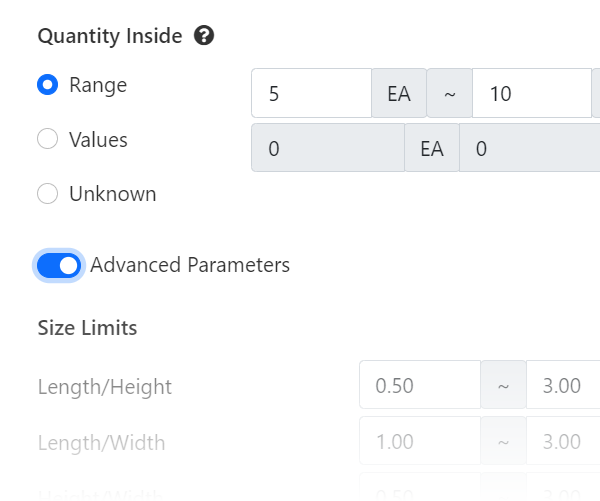Click the EA unit label in Range row
Screen dimensions: 600x501
point(398,94)
